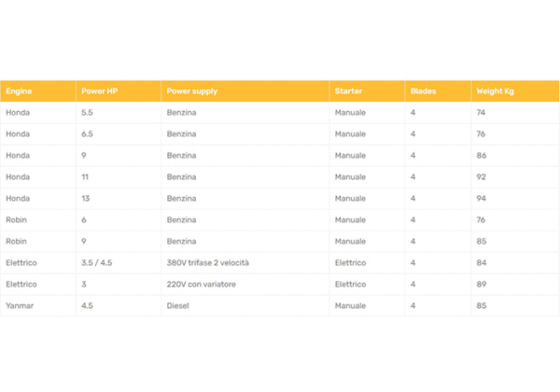Screen dimensions: 560x392
Task: Click Yanmar in the Engine column
Action: [20, 305]
